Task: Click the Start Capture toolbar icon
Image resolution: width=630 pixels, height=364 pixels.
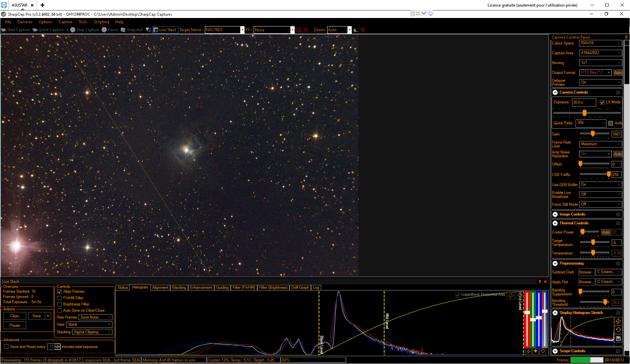Action: click(4, 30)
